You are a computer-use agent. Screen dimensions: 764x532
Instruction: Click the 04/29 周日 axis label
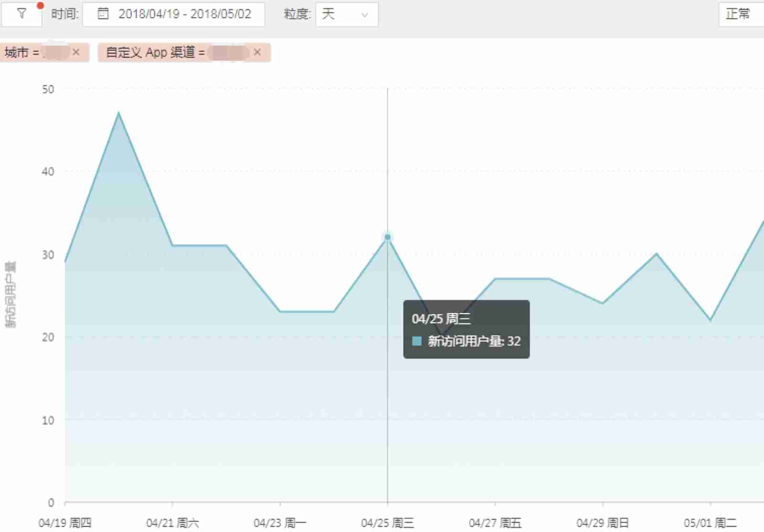603,523
